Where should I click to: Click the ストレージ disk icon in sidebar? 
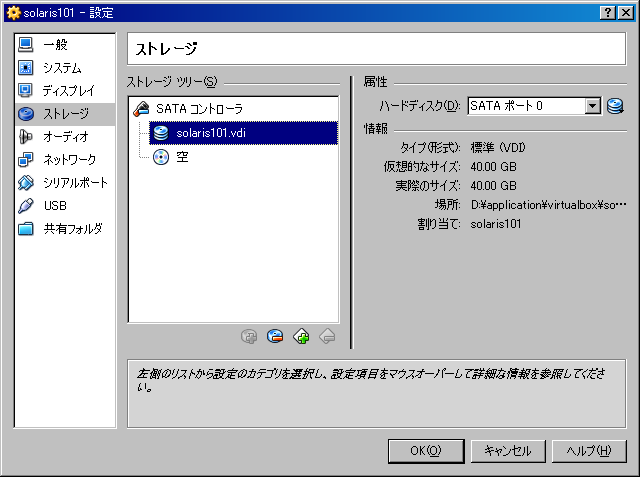click(x=26, y=114)
